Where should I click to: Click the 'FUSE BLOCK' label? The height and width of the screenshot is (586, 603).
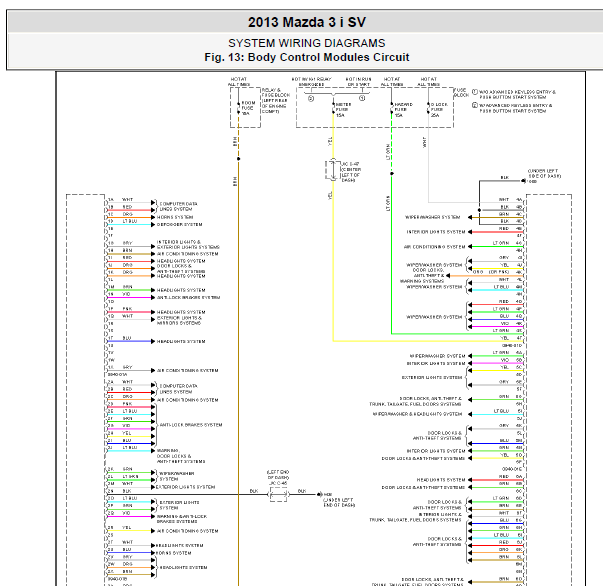point(461,93)
